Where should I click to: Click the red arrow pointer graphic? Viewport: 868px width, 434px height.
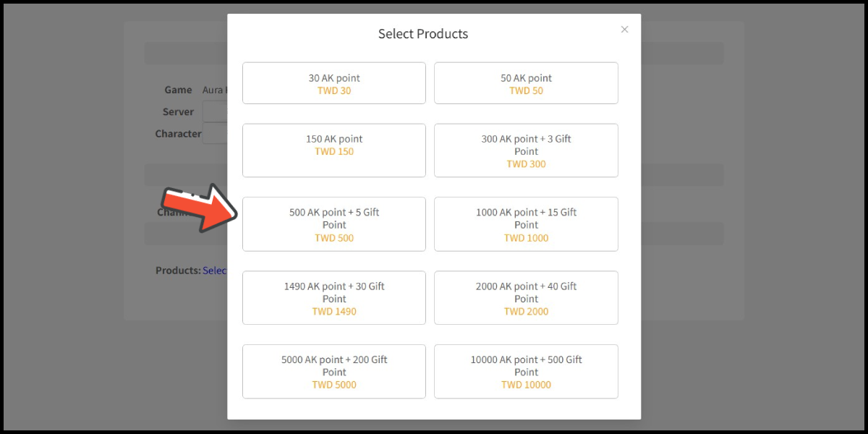(x=199, y=208)
